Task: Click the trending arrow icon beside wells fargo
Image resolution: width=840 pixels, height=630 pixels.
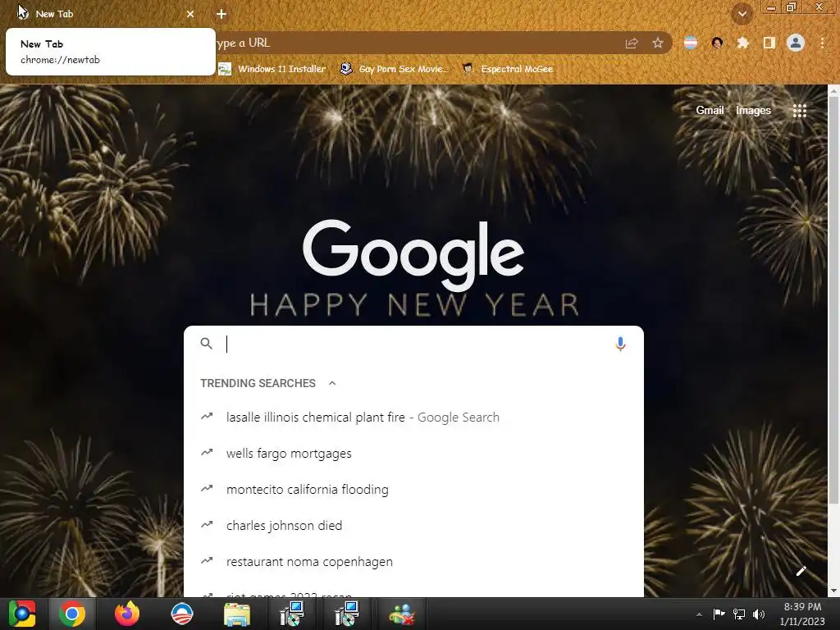Action: click(206, 453)
